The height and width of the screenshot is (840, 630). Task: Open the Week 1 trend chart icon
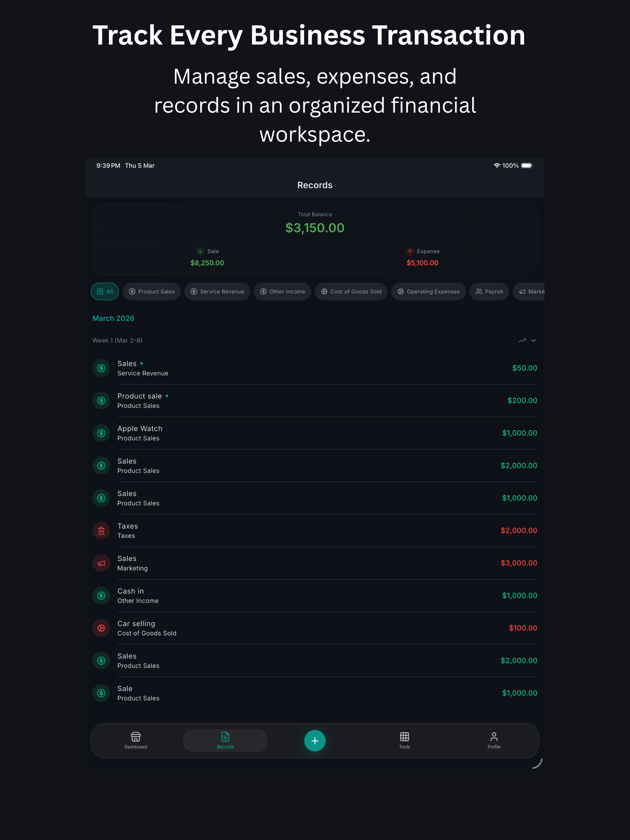coord(522,340)
